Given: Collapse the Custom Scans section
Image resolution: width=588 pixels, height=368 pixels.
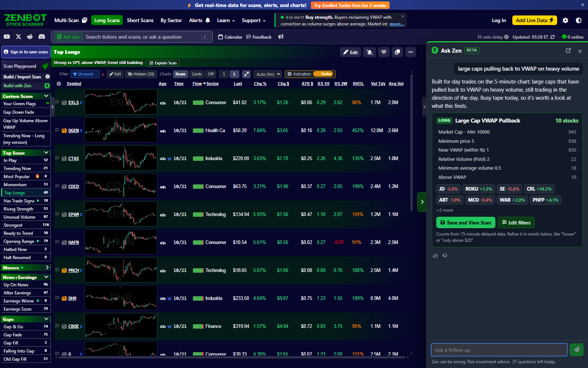Looking at the screenshot, I should (46, 96).
